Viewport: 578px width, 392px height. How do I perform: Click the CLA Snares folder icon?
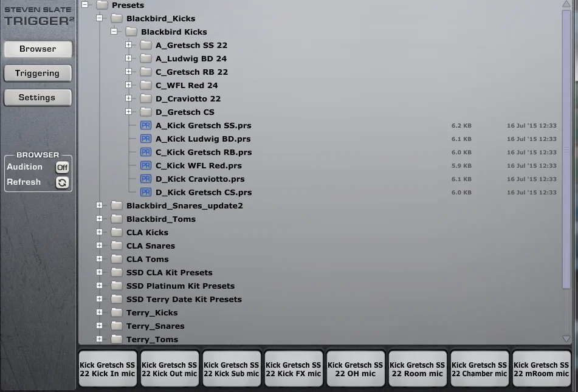117,246
